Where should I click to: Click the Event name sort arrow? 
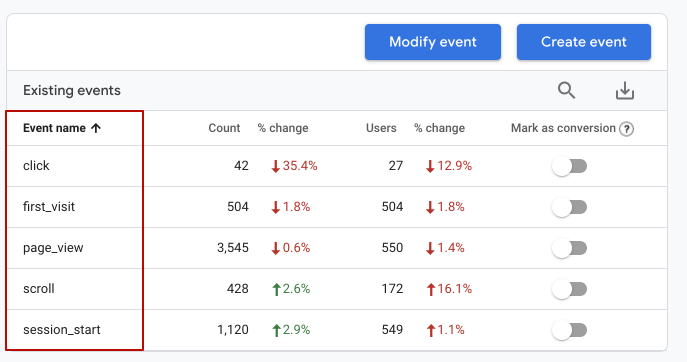[96, 128]
